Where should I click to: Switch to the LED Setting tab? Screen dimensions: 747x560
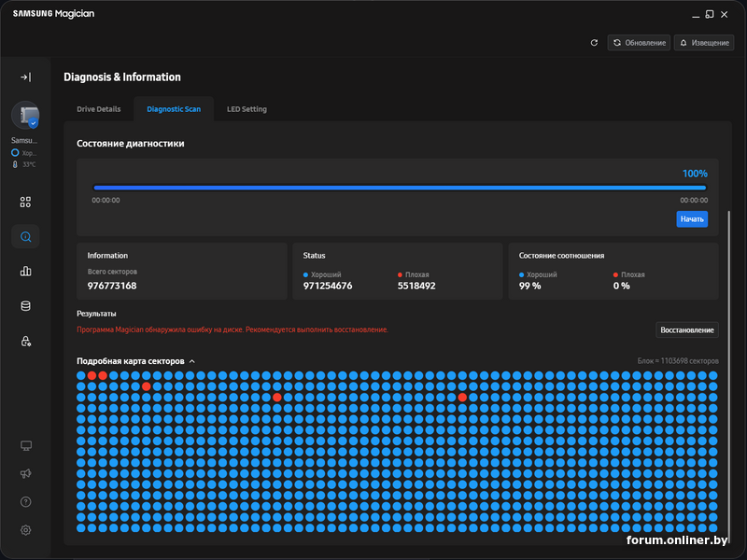247,109
